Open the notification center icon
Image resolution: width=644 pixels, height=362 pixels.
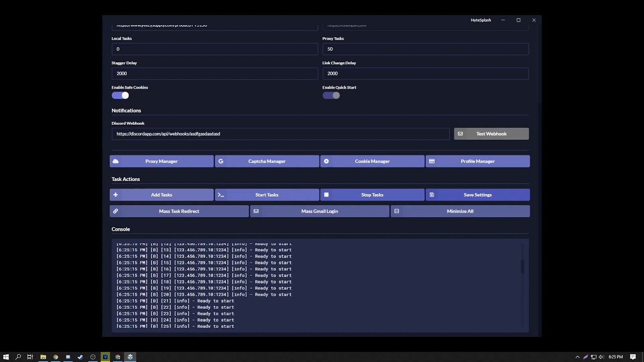pos(633,357)
